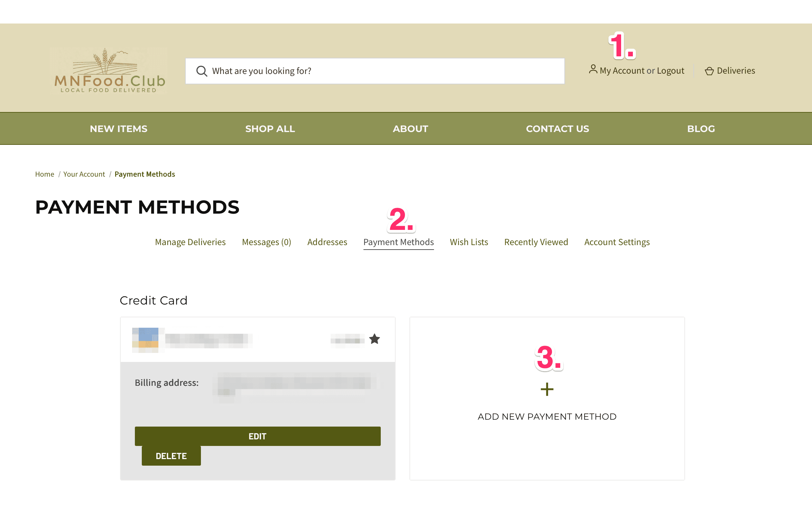Go to the Home breadcrumb

click(45, 174)
